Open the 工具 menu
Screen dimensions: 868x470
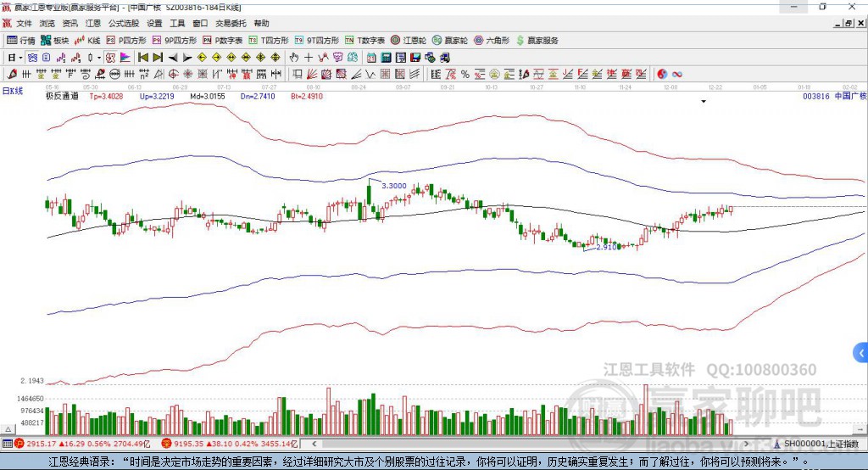point(177,23)
